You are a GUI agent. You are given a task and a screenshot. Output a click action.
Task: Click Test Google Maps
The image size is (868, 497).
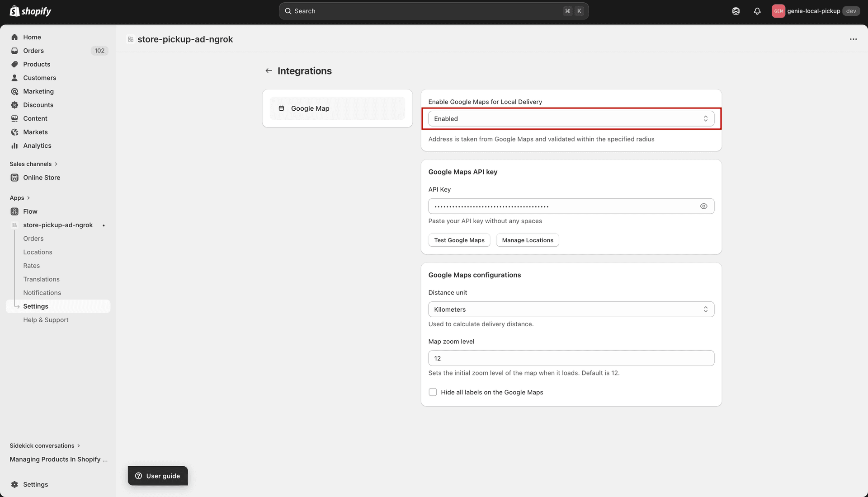click(x=459, y=240)
